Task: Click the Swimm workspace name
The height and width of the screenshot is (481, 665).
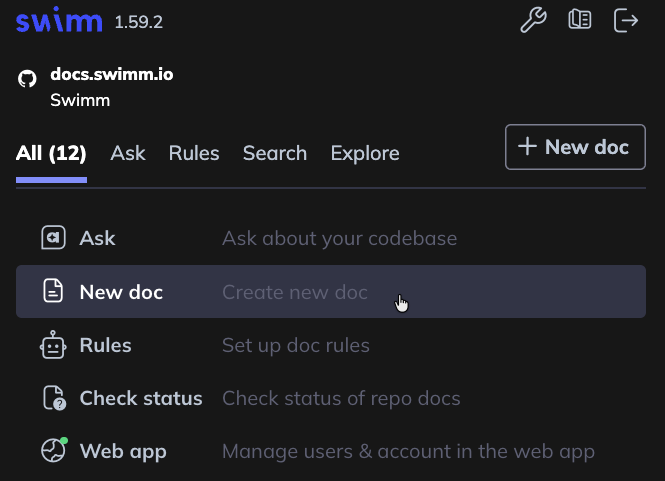Action: (x=80, y=100)
